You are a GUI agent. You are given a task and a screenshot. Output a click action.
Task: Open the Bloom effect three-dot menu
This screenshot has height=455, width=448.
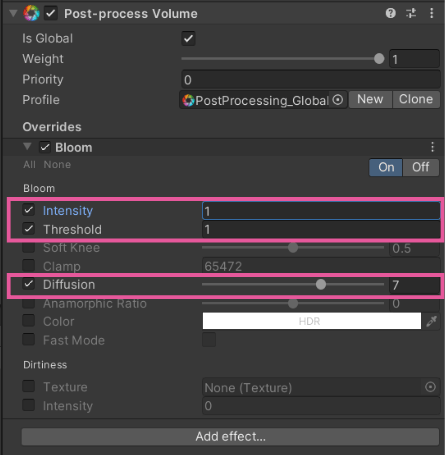[x=432, y=147]
